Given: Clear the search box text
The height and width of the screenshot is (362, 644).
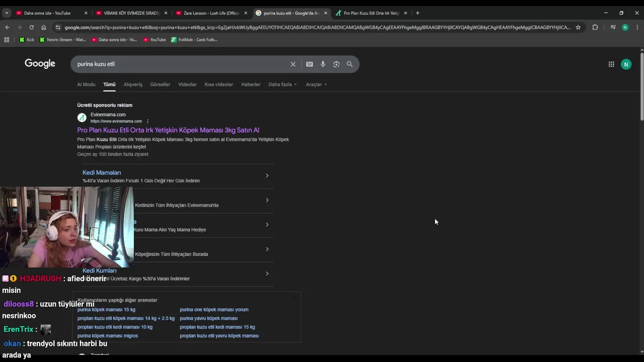Looking at the screenshot, I should (293, 64).
